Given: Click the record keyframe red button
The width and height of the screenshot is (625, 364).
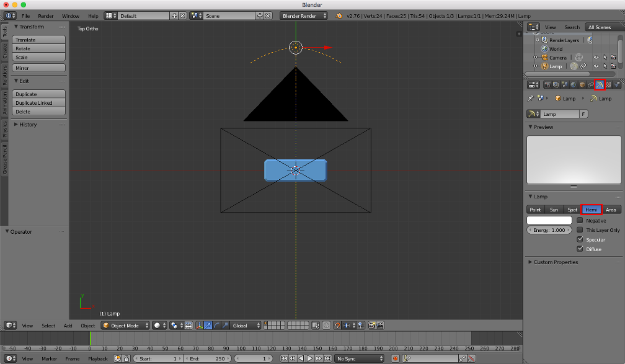Looking at the screenshot, I should click(x=395, y=358).
